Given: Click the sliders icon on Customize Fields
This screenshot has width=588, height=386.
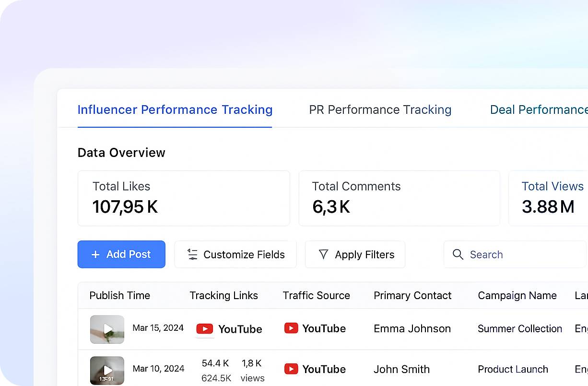Looking at the screenshot, I should 192,254.
